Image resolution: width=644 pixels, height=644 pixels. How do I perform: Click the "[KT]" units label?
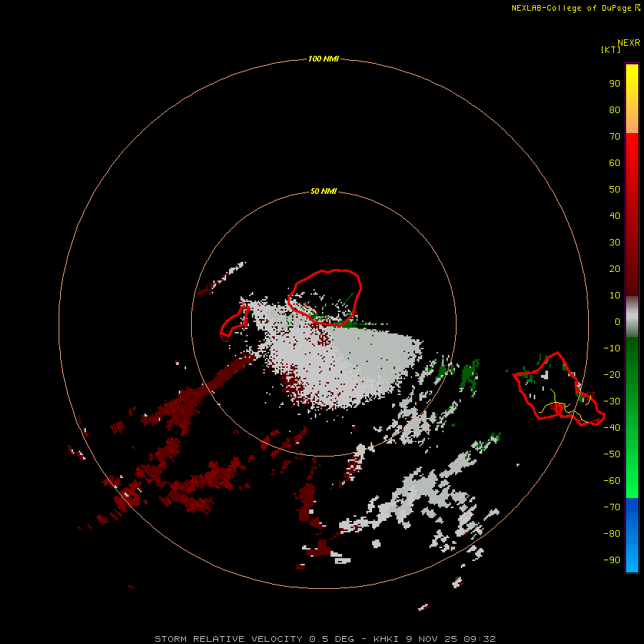(x=611, y=49)
